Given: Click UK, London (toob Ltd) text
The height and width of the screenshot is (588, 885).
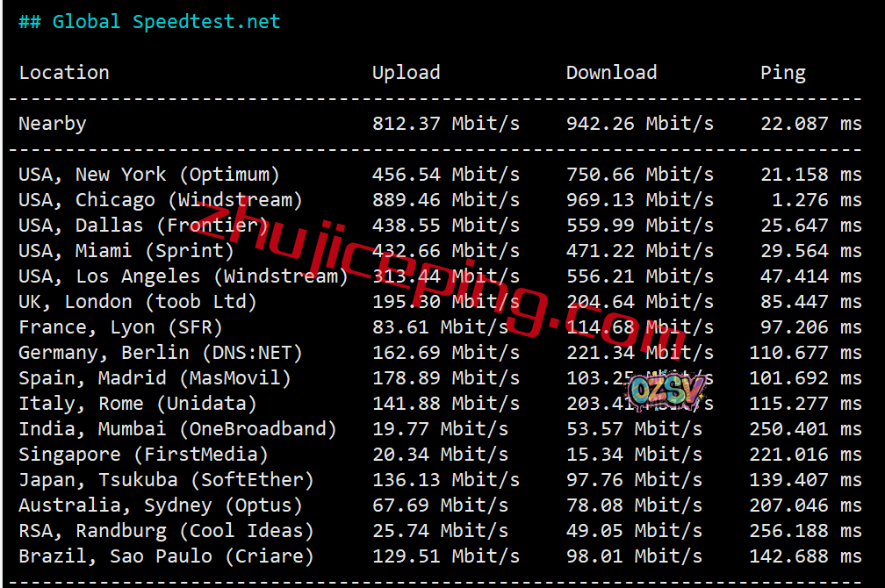Looking at the screenshot, I should tap(138, 301).
